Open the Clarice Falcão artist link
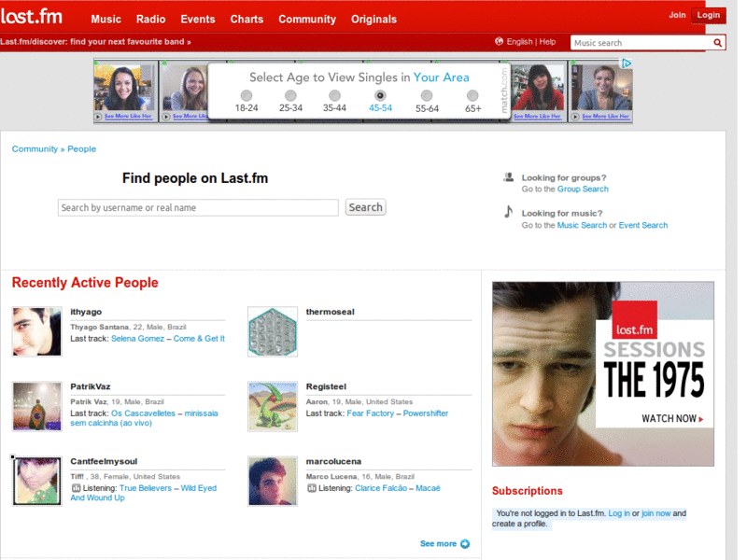This screenshot has height=560, width=747. point(381,488)
